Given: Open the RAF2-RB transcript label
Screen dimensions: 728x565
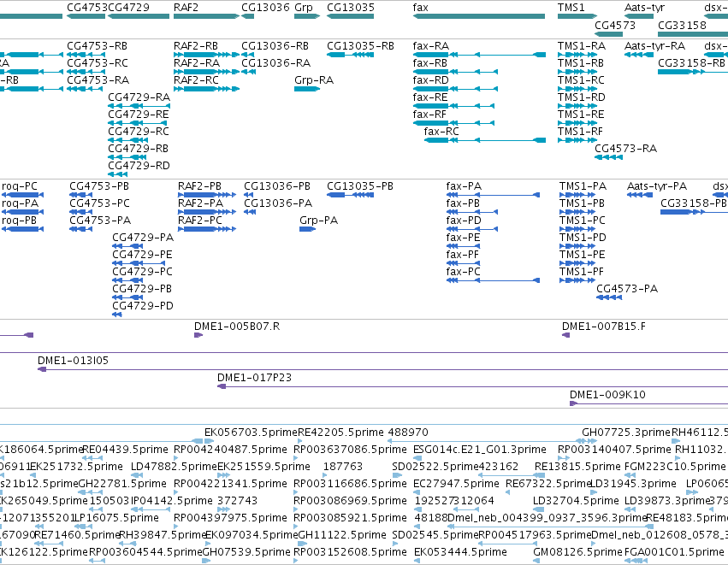Looking at the screenshot, I should (196, 46).
